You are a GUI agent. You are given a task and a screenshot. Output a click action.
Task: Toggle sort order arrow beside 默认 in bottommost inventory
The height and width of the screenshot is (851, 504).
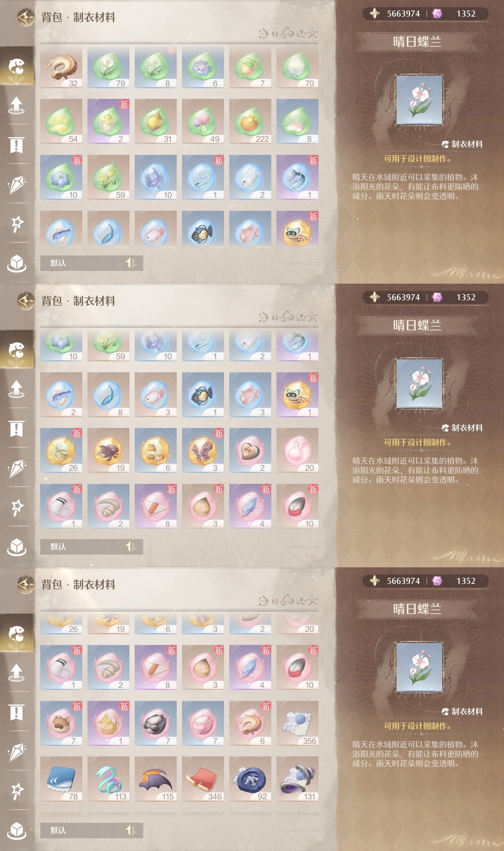coord(130,830)
